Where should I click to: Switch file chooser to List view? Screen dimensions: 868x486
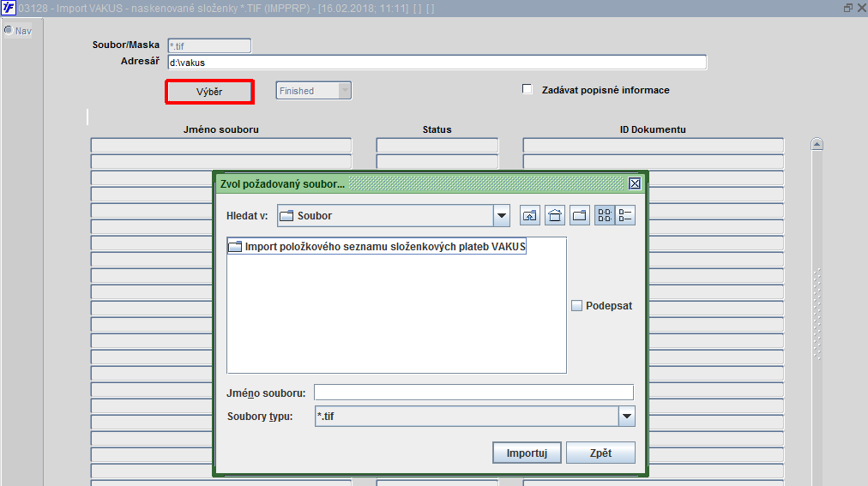(x=605, y=216)
